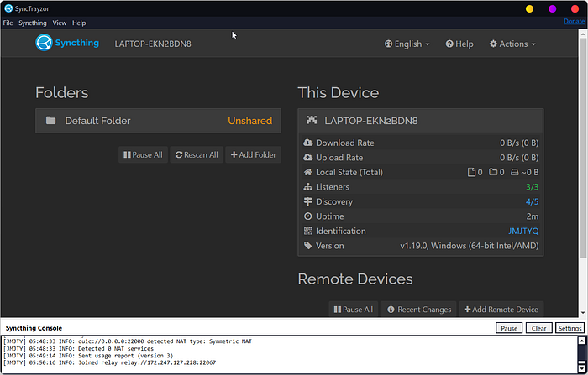Click the yellow minimize window button
Screen dimensions: 588x375
(x=529, y=8)
